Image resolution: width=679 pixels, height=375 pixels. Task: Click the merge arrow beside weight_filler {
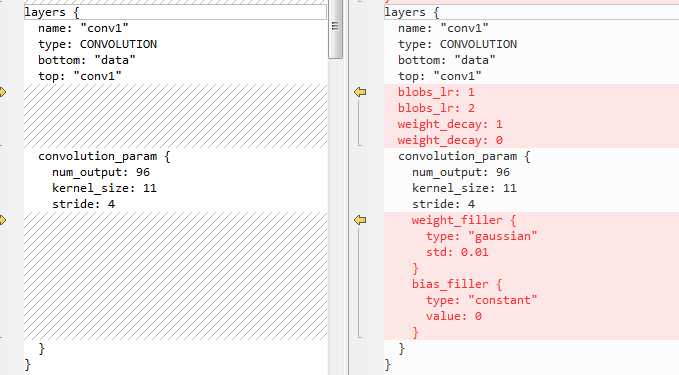360,220
